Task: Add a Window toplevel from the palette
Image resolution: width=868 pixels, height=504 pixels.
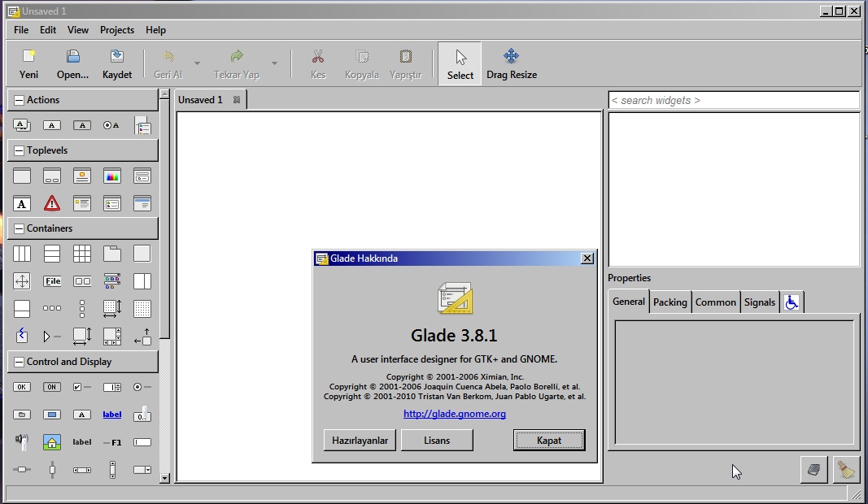Action: tap(22, 176)
